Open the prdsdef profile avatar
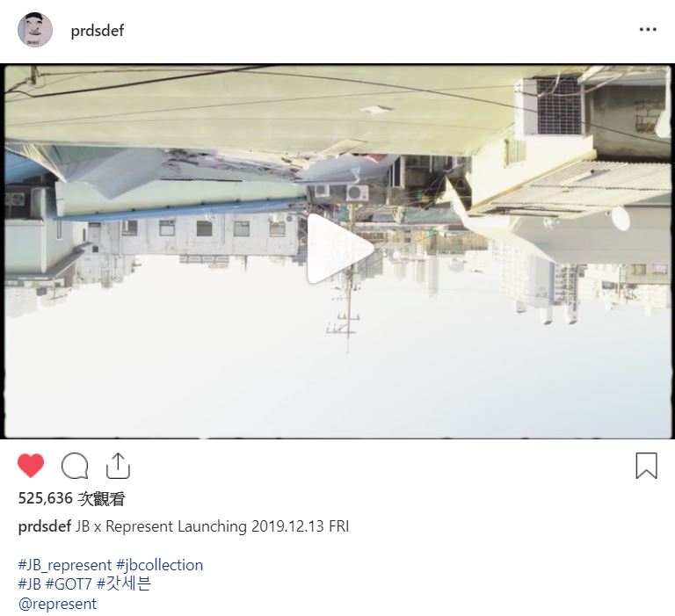 pos(35,30)
